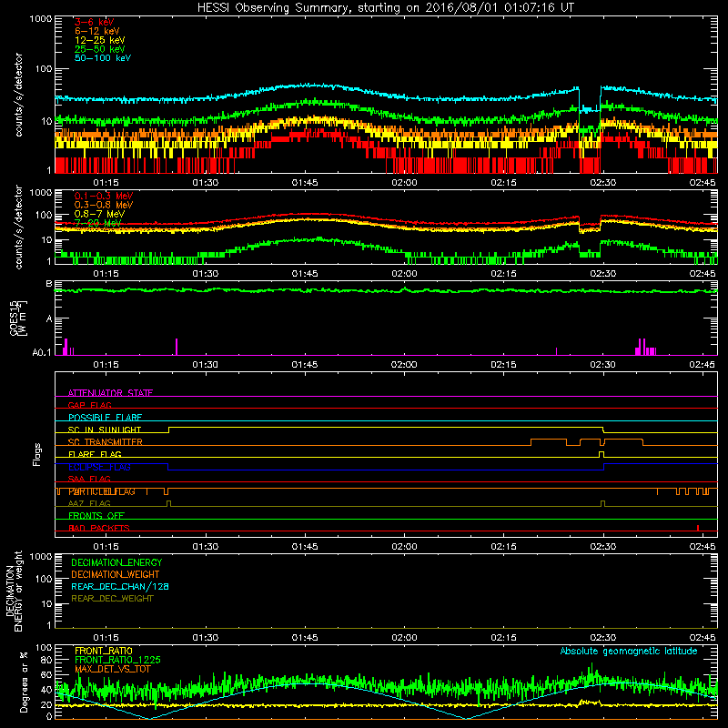Click the FRONT_RATIO_1225 legend label
The image size is (728, 728).
(117, 660)
